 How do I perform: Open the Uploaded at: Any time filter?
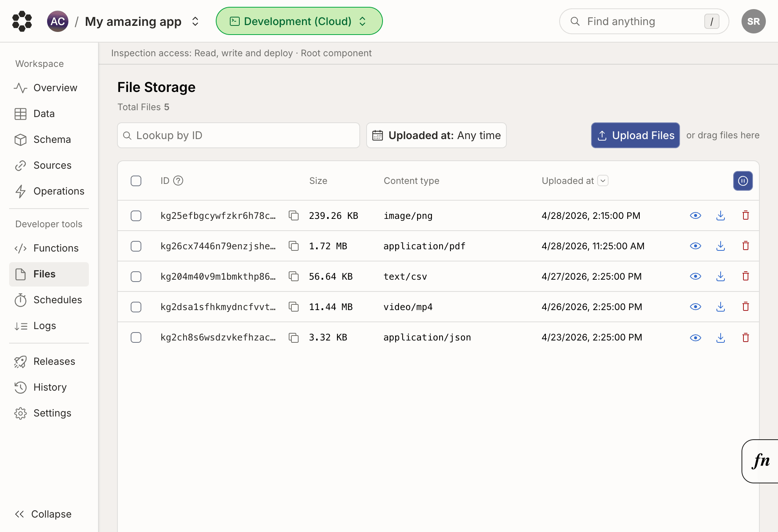point(436,135)
